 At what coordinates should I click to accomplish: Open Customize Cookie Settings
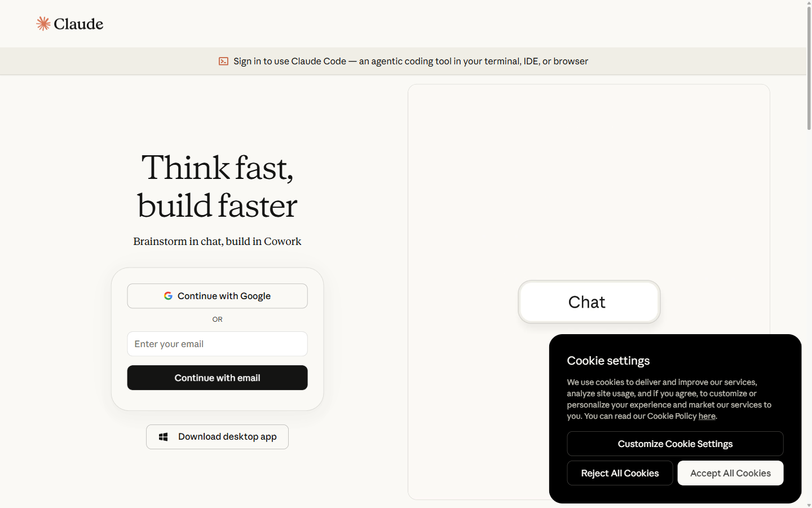tap(675, 444)
